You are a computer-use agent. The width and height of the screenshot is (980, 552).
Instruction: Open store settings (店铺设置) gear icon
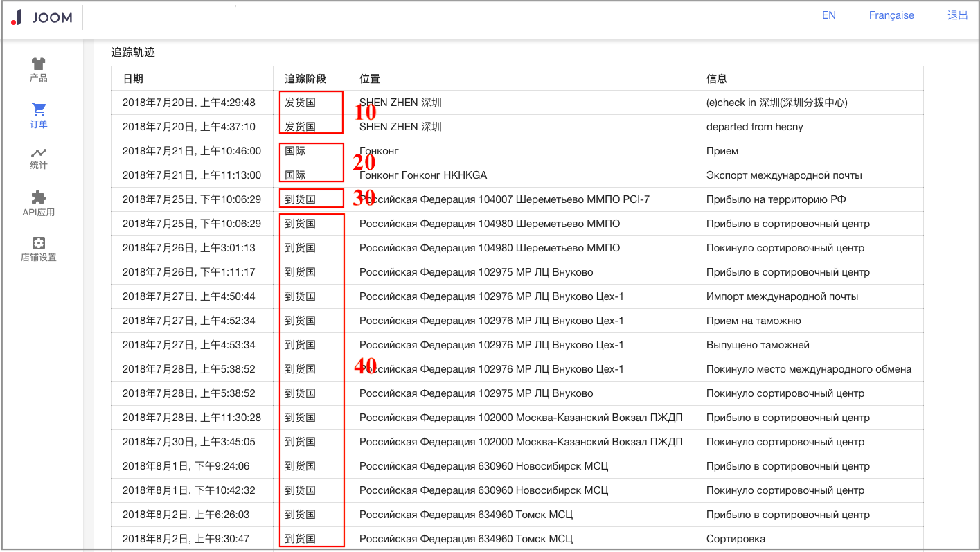click(x=39, y=243)
